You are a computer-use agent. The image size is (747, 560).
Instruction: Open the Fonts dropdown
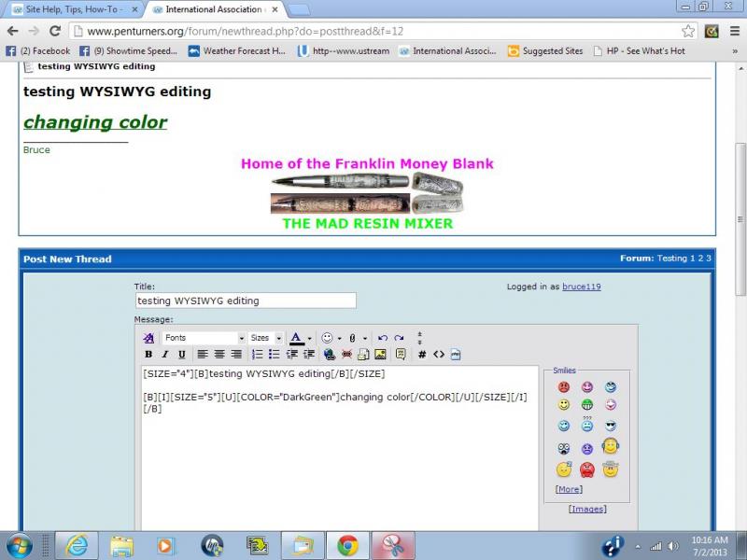(x=204, y=338)
